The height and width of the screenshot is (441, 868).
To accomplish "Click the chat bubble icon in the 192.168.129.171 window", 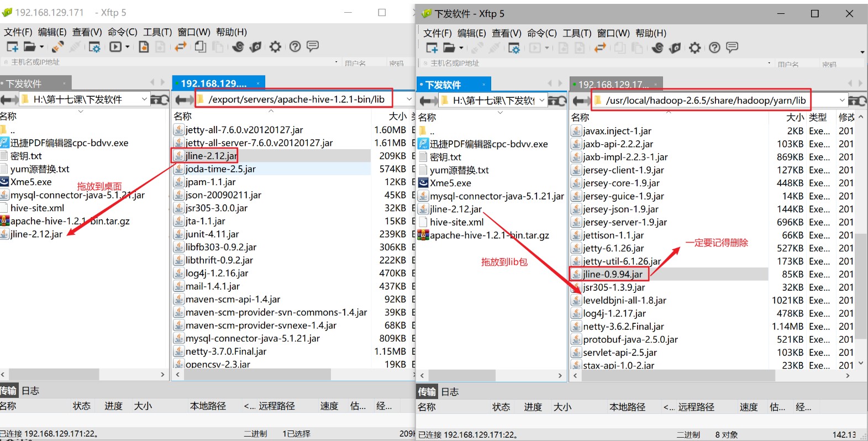I will point(313,46).
